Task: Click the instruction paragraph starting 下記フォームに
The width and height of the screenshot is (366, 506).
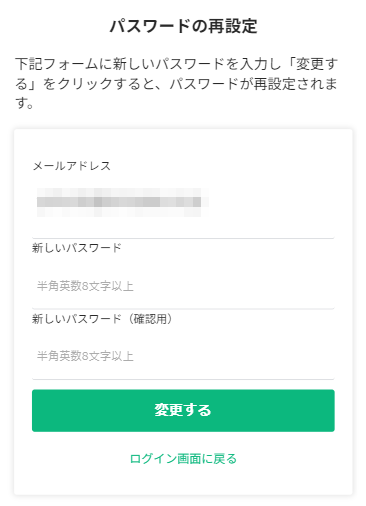Action: pyautogui.click(x=177, y=83)
